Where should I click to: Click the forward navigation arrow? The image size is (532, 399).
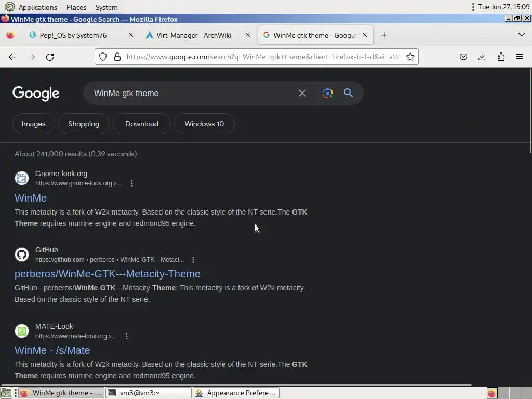31,57
